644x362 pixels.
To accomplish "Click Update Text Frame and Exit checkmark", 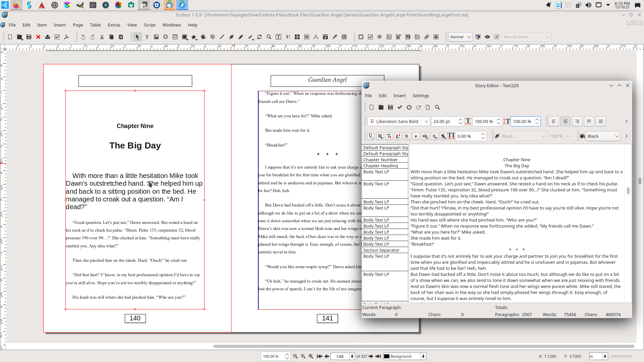I will 399,107.
